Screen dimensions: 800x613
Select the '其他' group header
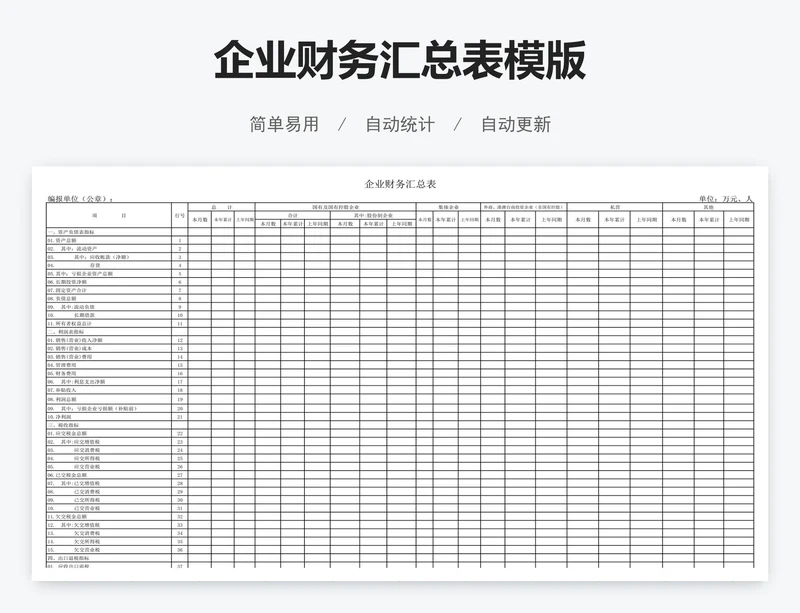[708, 207]
